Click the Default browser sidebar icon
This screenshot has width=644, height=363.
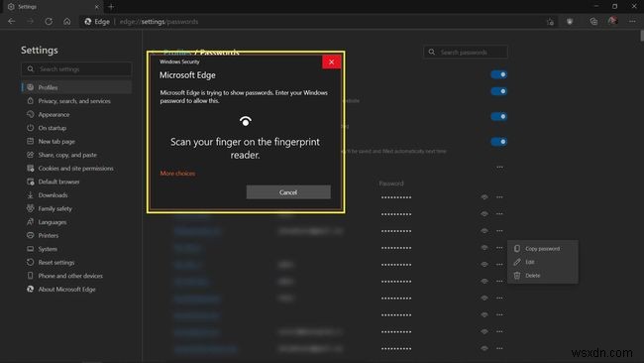click(30, 181)
